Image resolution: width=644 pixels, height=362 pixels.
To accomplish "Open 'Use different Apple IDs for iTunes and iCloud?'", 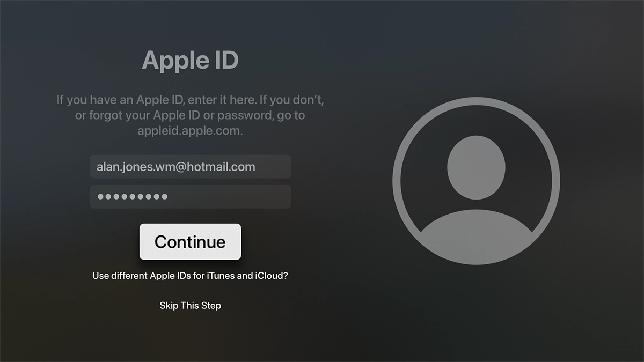I will [190, 276].
